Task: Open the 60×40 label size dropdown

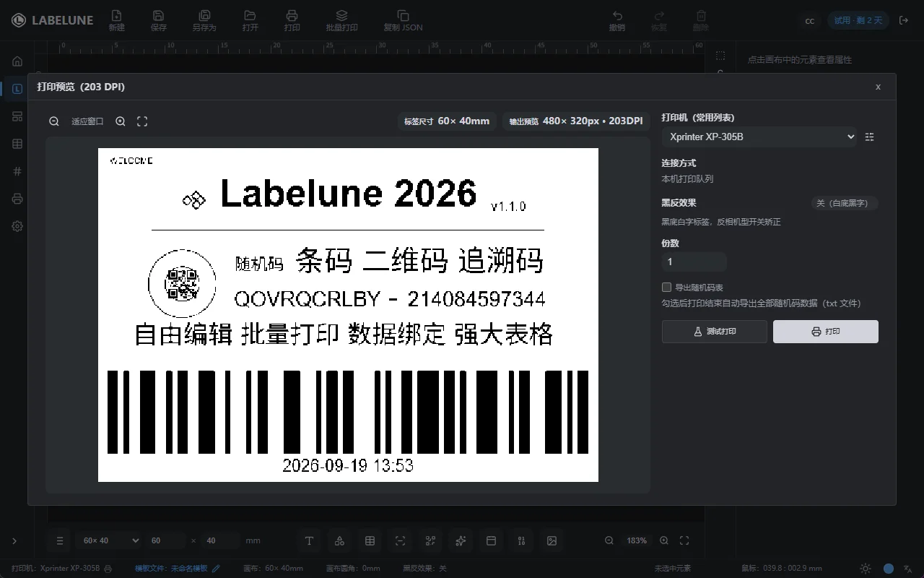Action: pyautogui.click(x=108, y=540)
